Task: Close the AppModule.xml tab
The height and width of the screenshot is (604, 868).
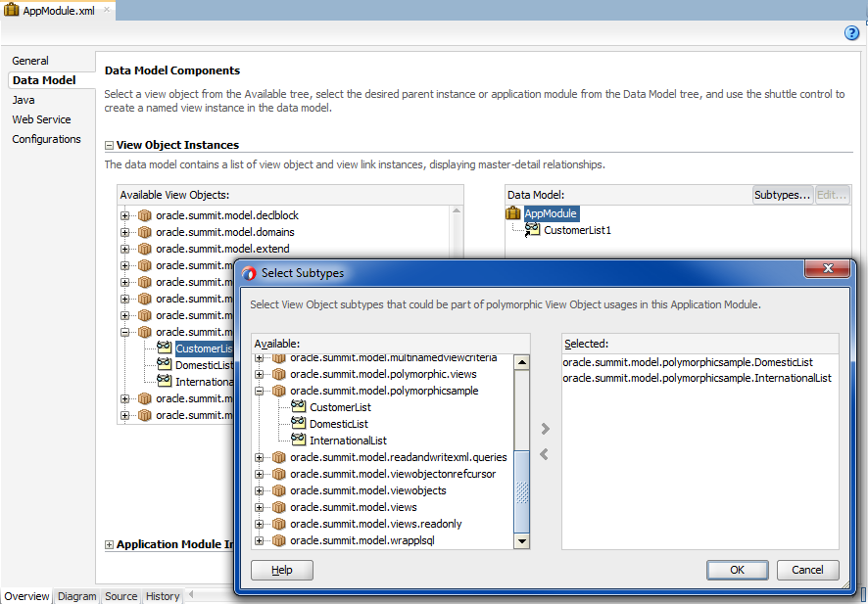Action: [107, 10]
